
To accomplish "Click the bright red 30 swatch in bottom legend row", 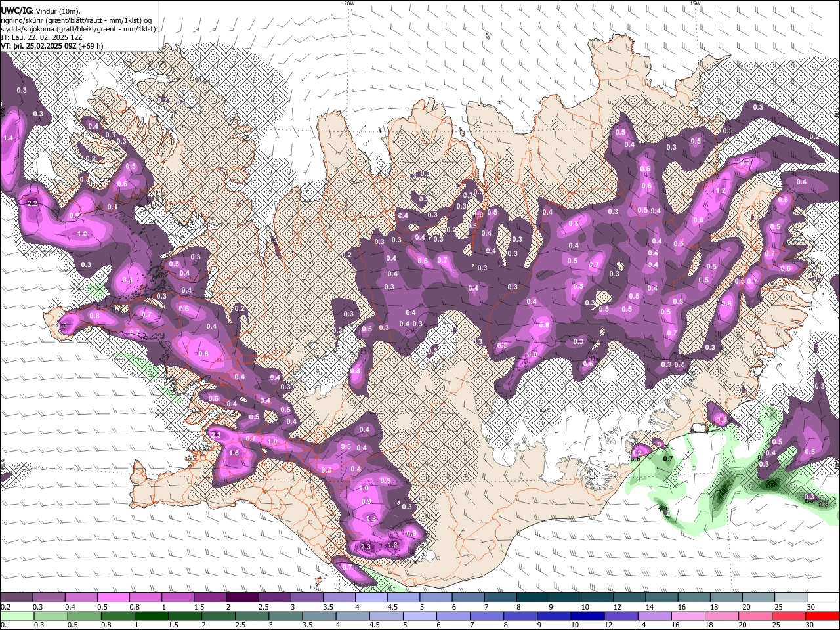I will 823,616.
